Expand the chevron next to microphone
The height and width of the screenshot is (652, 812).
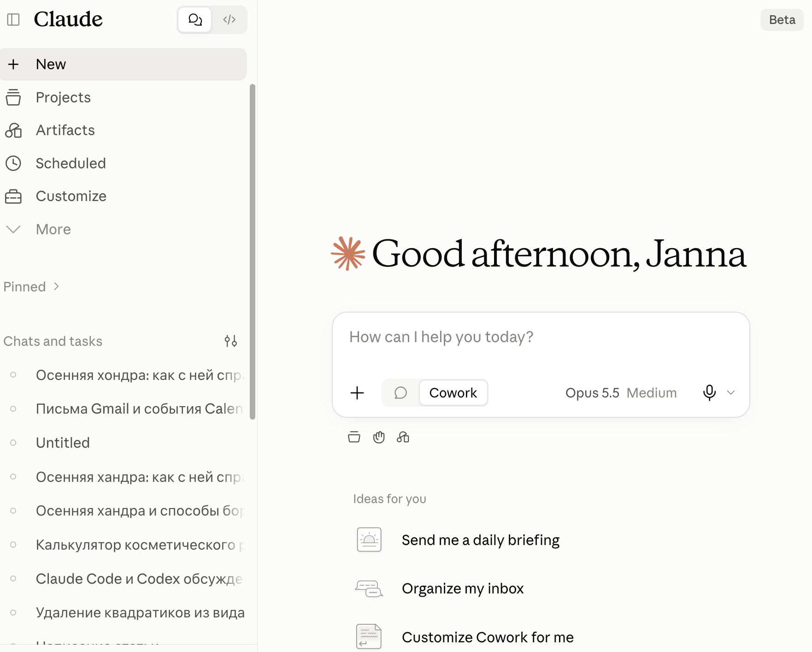(730, 393)
